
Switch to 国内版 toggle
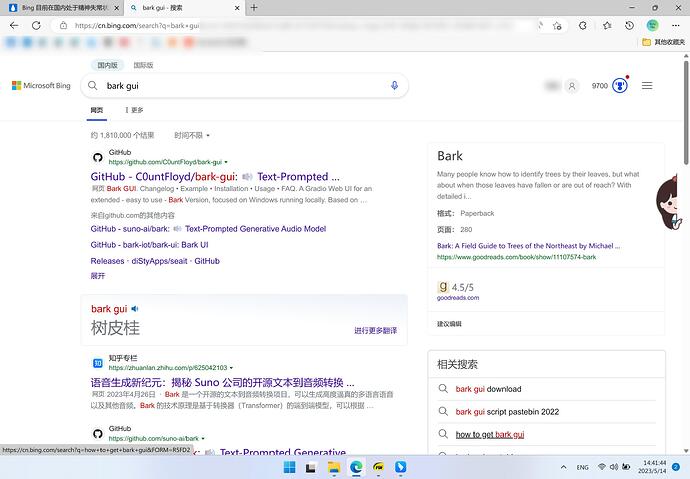(107, 65)
